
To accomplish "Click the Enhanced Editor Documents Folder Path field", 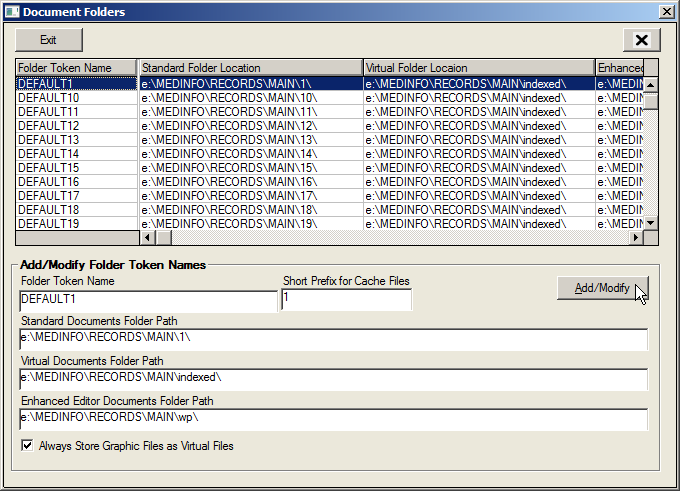I will click(333, 419).
